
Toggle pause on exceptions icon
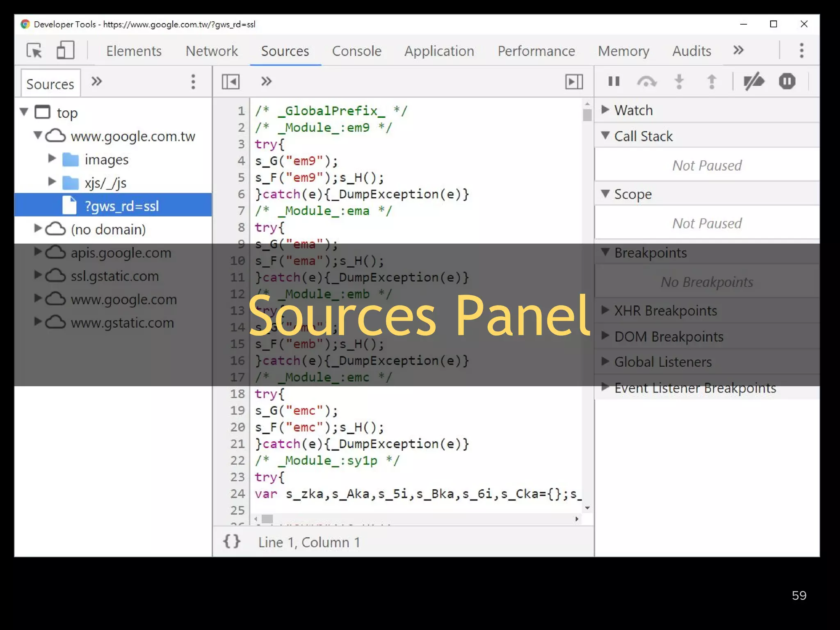click(787, 81)
